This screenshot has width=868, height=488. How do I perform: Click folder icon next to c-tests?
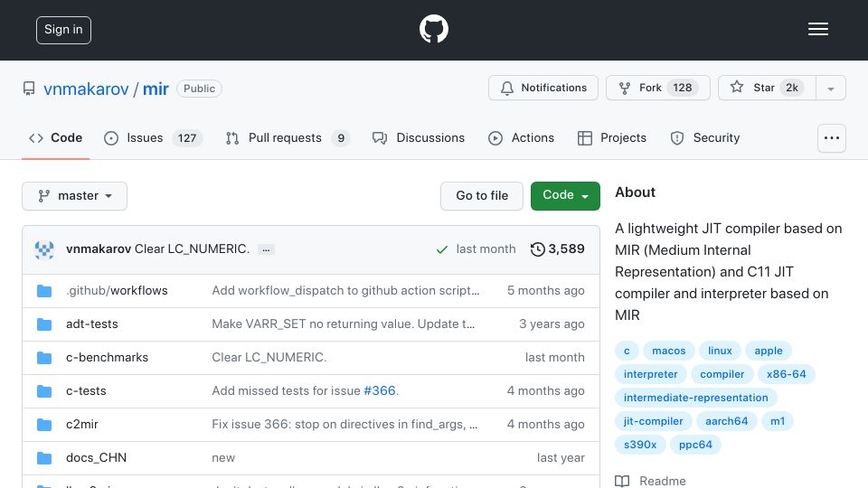tap(44, 391)
